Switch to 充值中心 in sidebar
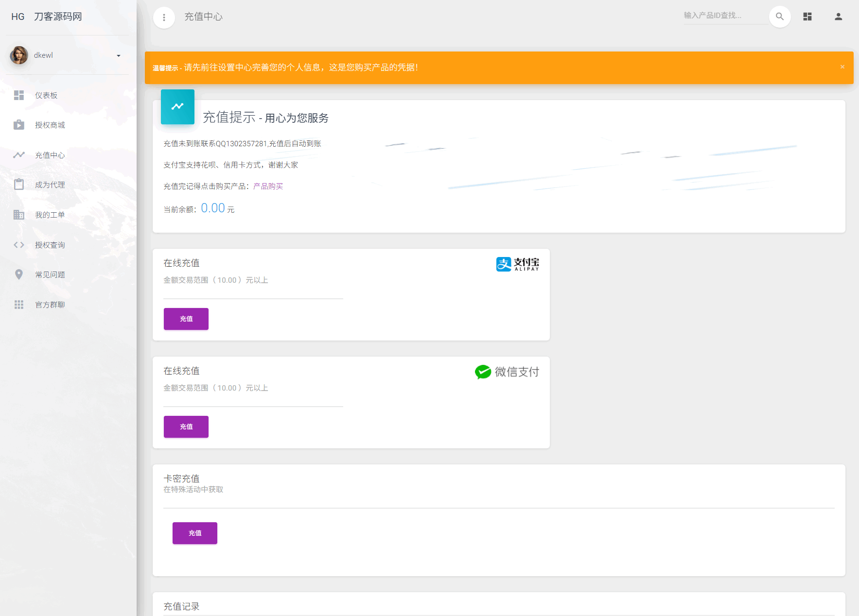This screenshot has width=859, height=616. pos(51,155)
